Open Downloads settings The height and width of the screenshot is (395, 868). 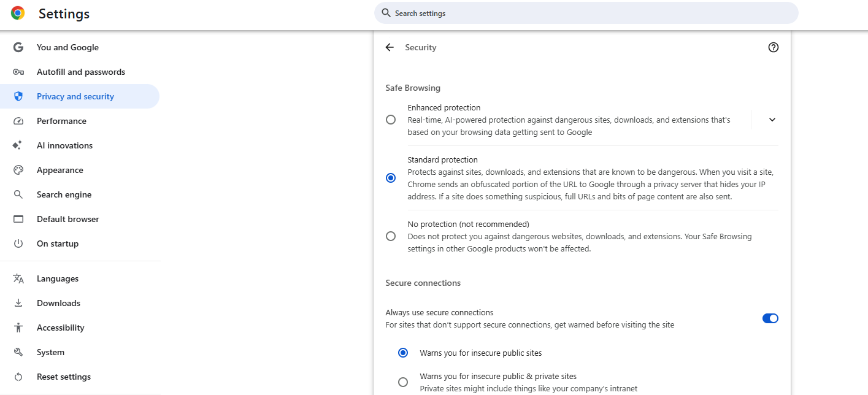80,303
